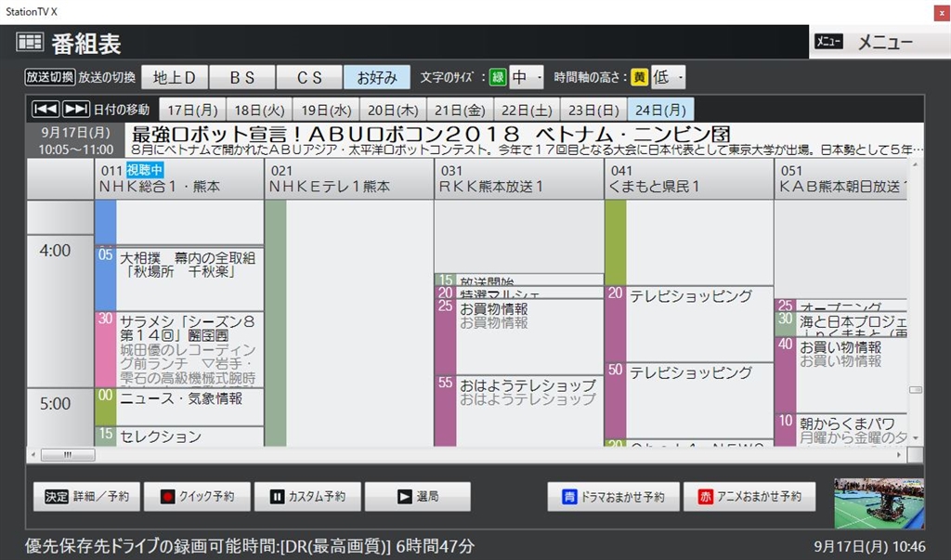Click the 決定 詳細/予約 button
This screenshot has width=951, height=560.
point(86,496)
